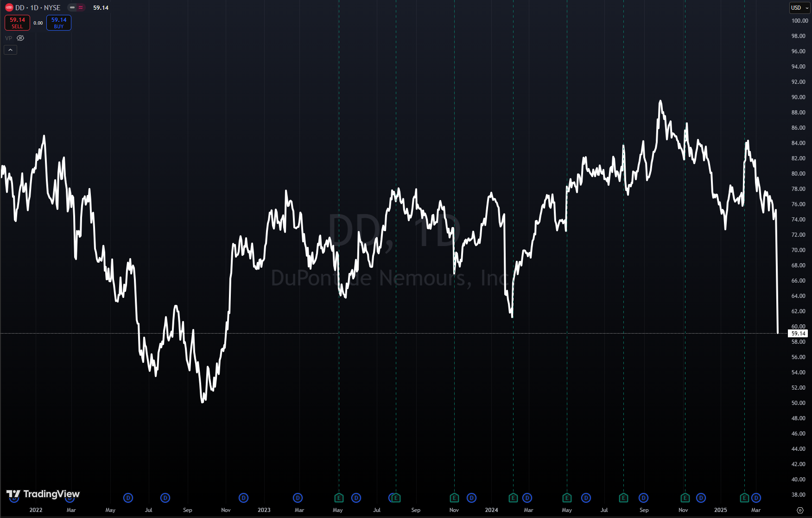Screen dimensions: 812x518
Task: Click the dividend marker at Mar 2024
Action: click(x=527, y=498)
